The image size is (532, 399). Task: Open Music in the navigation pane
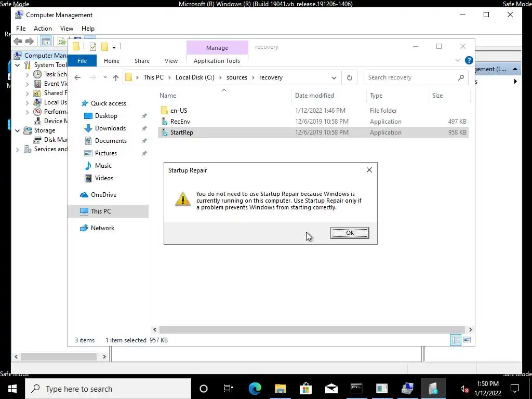point(103,166)
